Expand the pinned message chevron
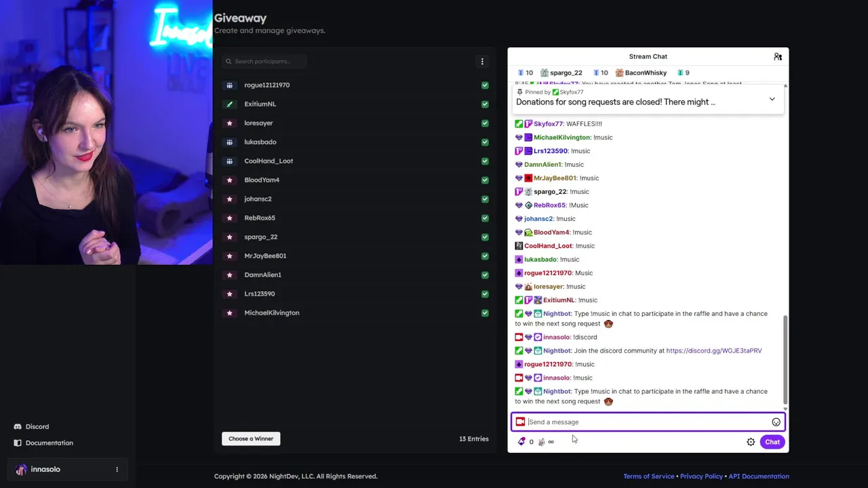The height and width of the screenshot is (488, 868). tap(772, 99)
